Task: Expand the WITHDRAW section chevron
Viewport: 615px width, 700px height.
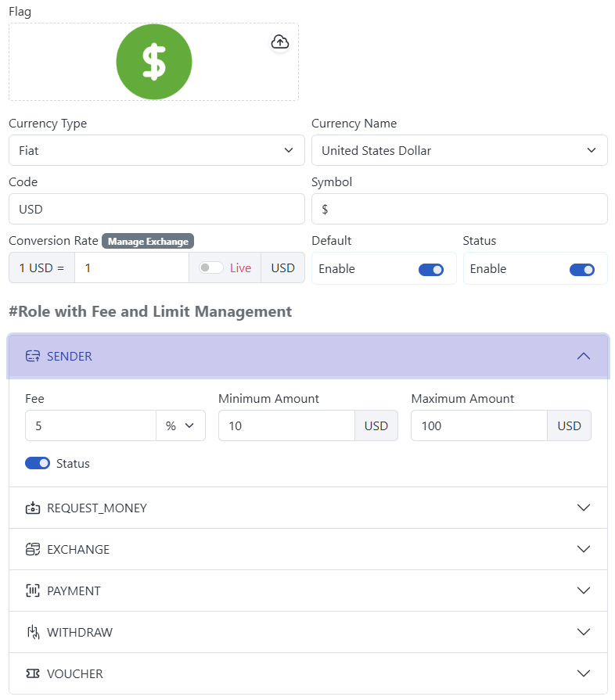Action: (583, 632)
